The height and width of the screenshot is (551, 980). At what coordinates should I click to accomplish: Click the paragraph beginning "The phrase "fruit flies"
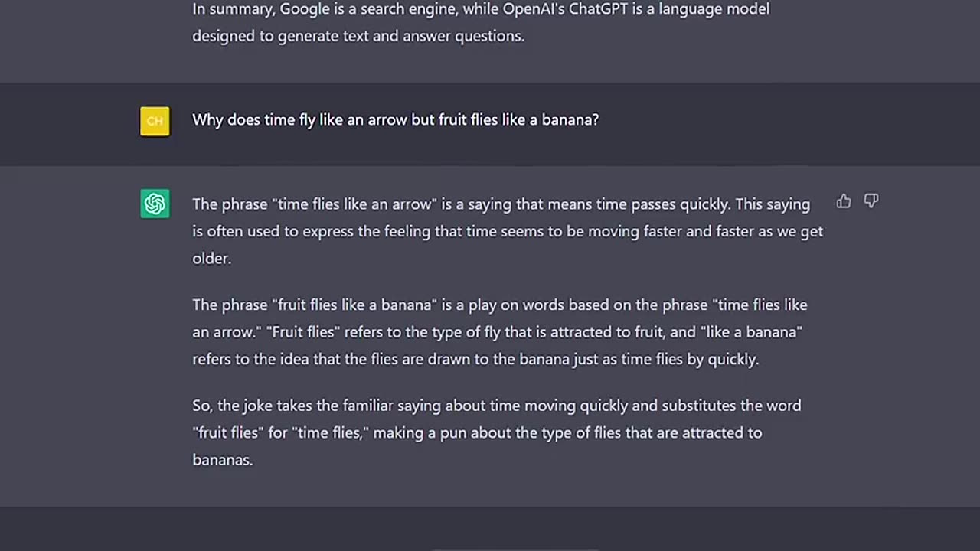click(x=500, y=332)
